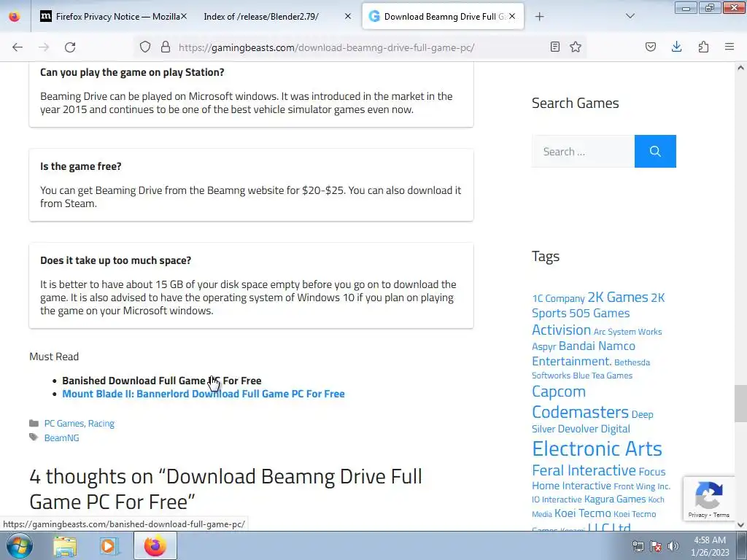Open the taskbar clock and date
This screenshot has height=560, width=747.
click(710, 546)
